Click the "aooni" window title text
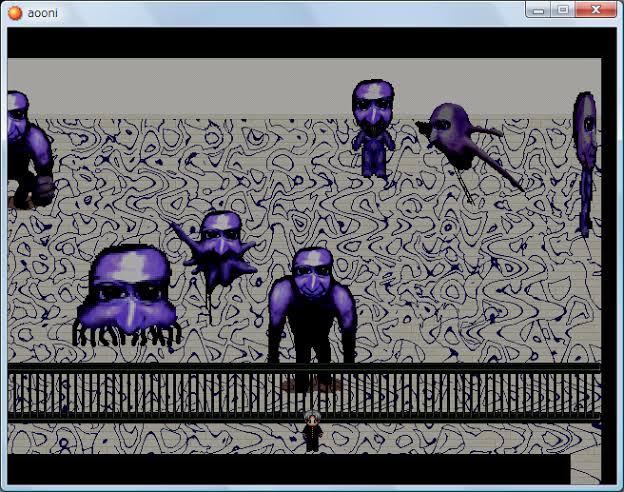Viewport: 624px width, 492px height. pyautogui.click(x=44, y=12)
